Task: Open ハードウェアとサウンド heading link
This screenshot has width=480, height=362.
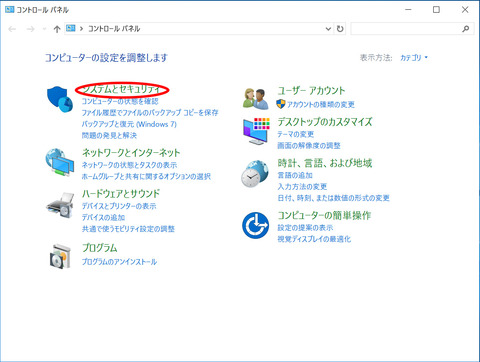Action: (x=121, y=194)
